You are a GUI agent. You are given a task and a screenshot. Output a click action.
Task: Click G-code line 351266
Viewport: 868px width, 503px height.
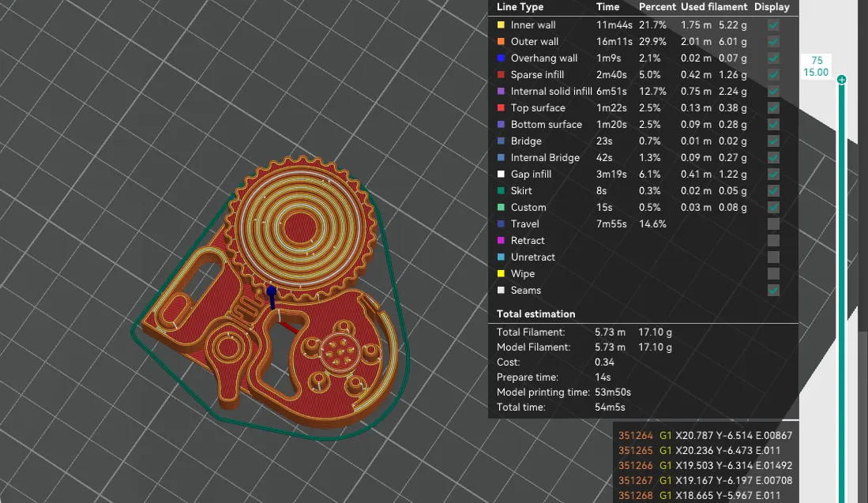(705, 465)
